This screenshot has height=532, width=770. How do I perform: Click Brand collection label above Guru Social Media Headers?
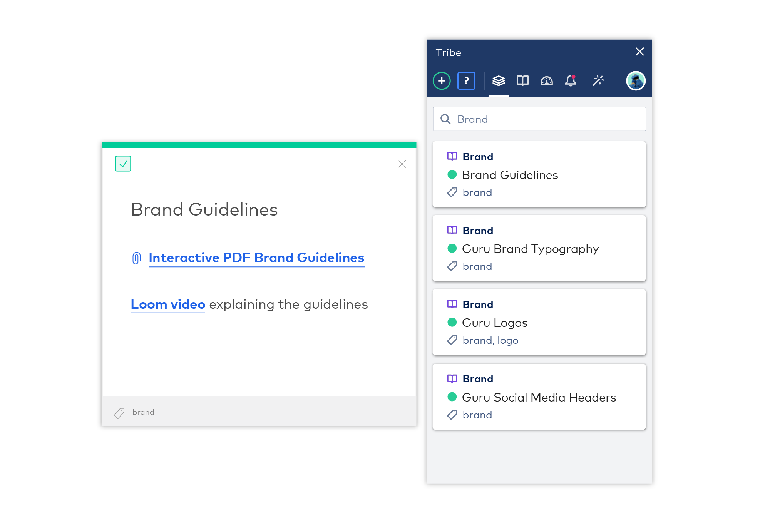point(478,379)
